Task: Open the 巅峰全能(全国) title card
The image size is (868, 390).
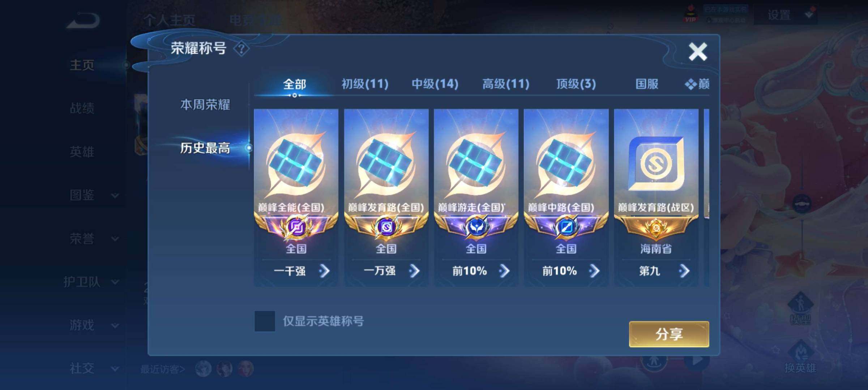Action: click(296, 197)
